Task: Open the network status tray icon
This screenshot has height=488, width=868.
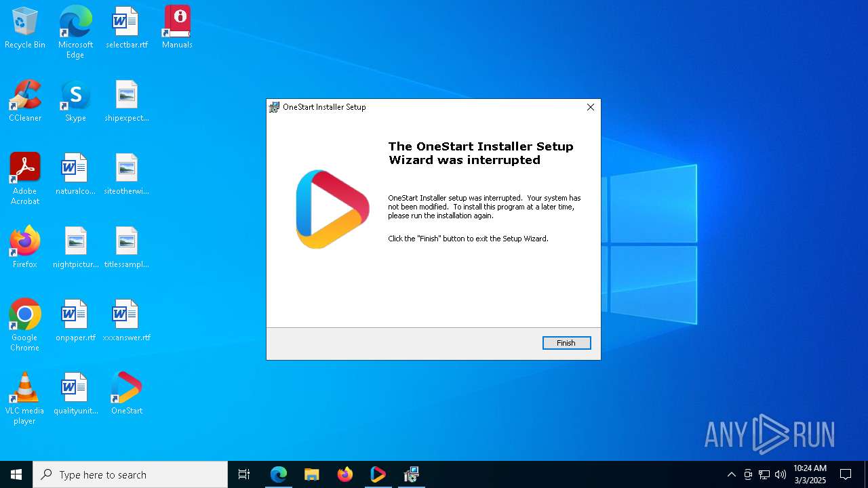Action: [x=764, y=474]
